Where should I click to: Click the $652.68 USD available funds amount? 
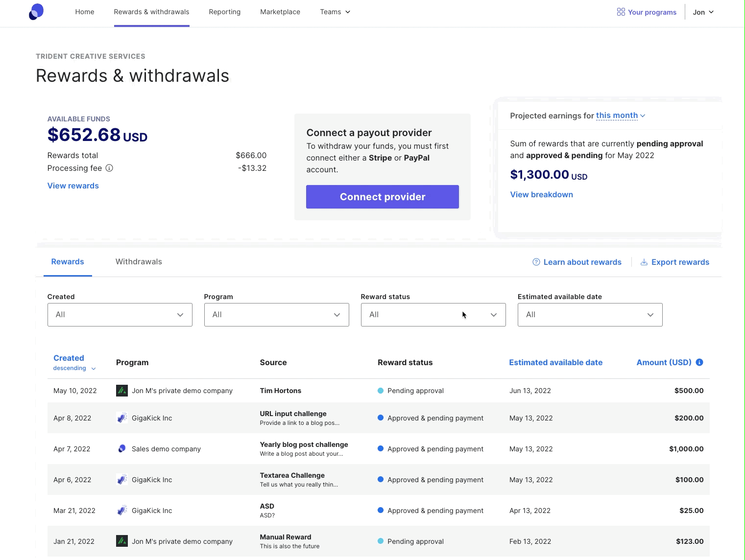[97, 135]
